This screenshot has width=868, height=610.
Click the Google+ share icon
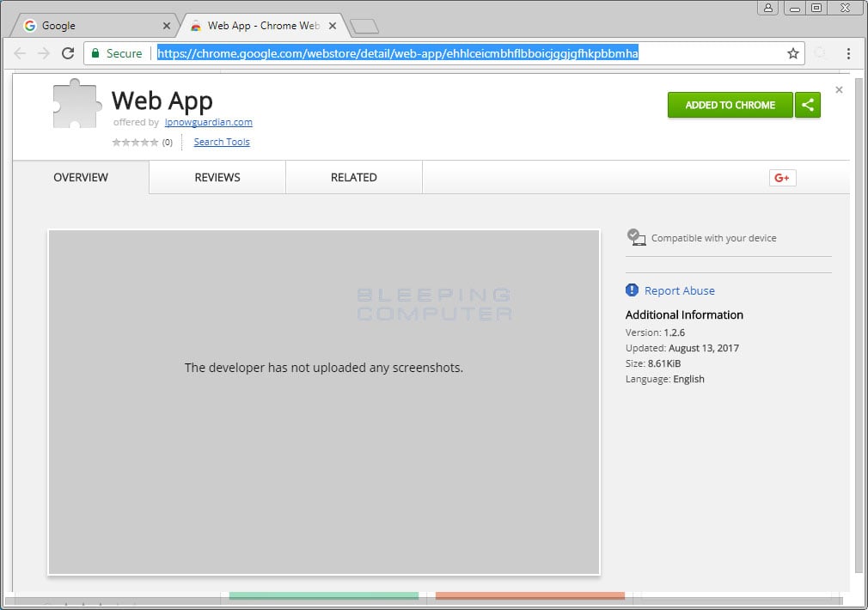point(782,177)
